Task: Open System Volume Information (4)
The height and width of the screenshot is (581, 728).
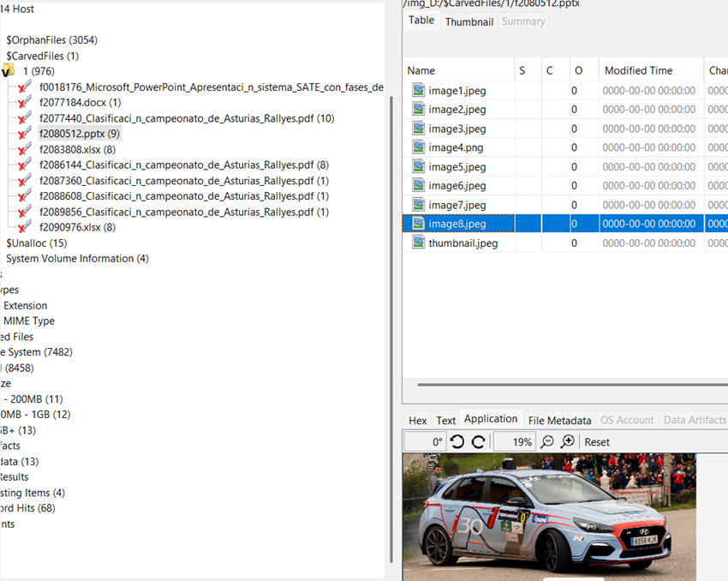Action: pos(77,259)
